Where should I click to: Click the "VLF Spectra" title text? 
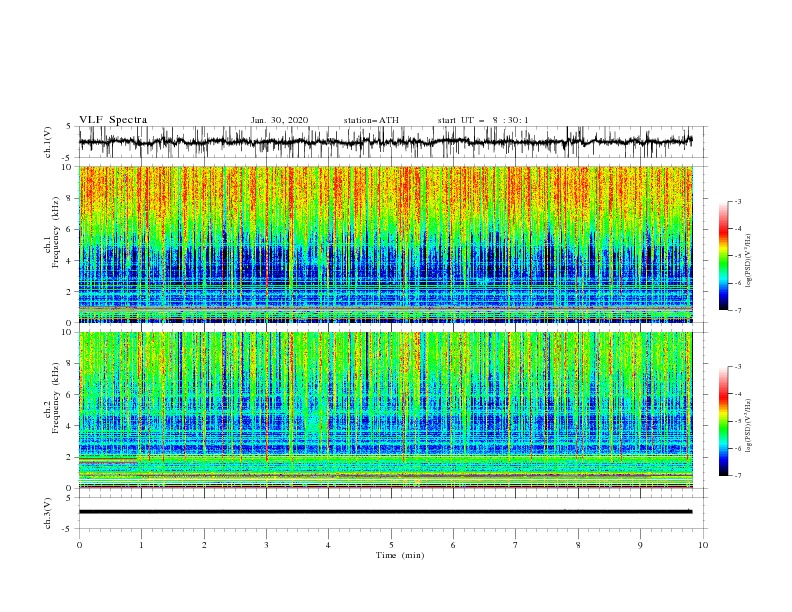pos(113,120)
